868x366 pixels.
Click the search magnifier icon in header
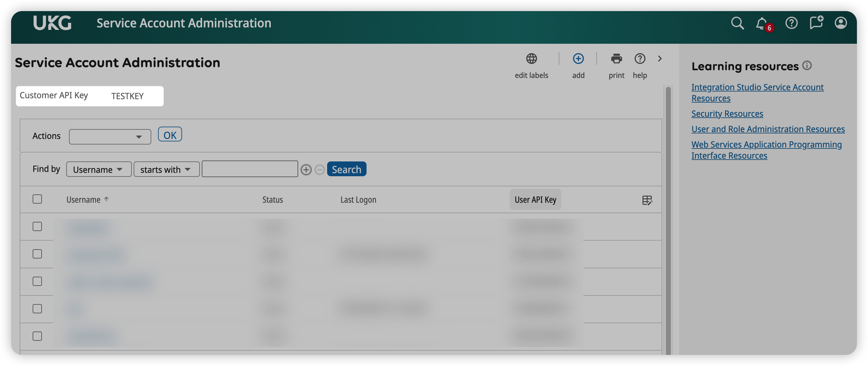tap(737, 23)
